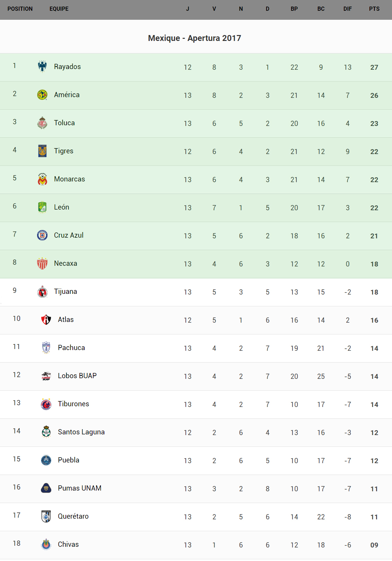Click the Cruz Azul crest icon

pos(42,235)
